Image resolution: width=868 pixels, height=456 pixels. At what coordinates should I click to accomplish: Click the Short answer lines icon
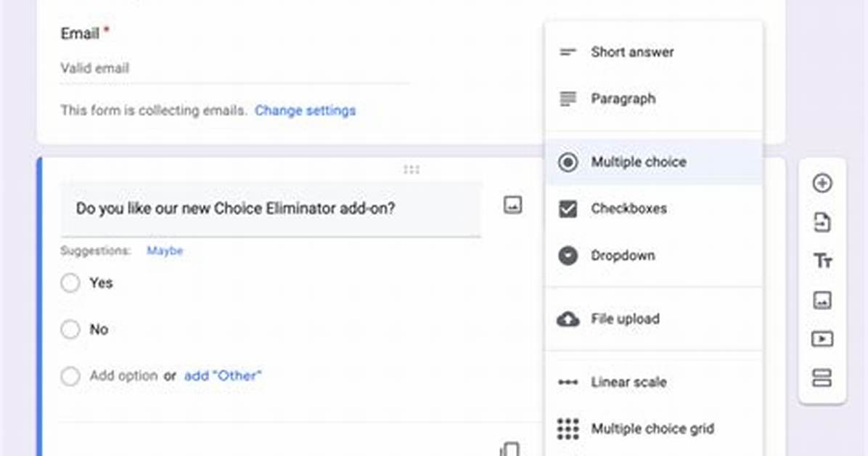[568, 52]
